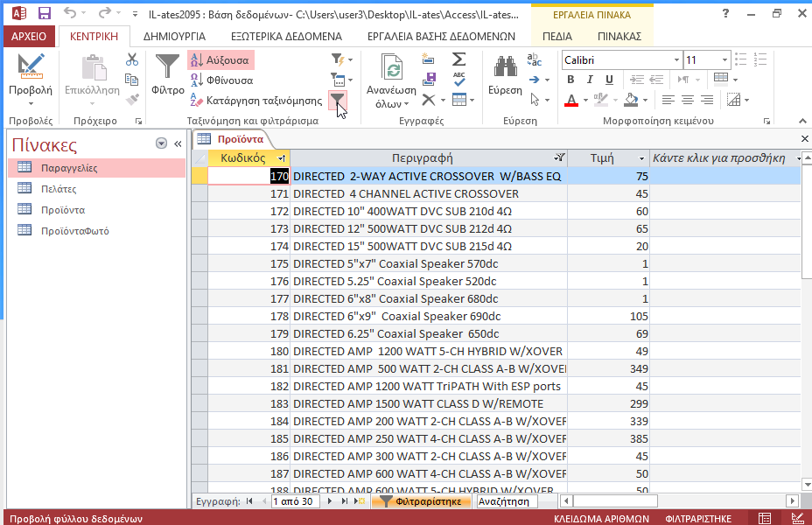Refresh all records with Ανανέωση όλων
Viewport: 812px width, 525px height.
tap(391, 80)
